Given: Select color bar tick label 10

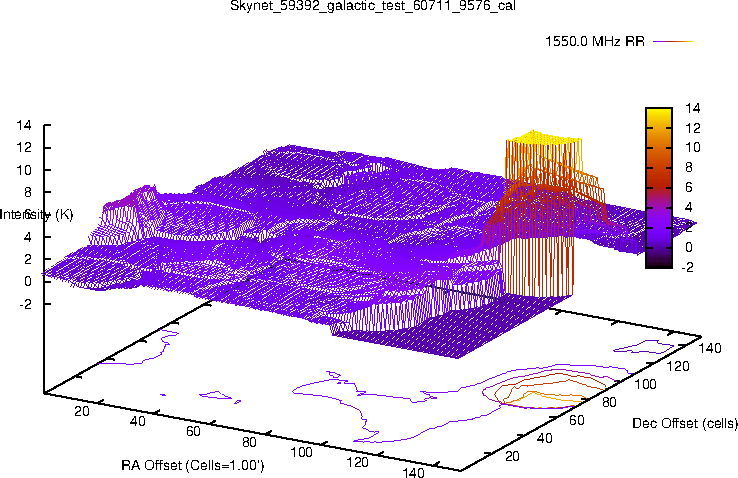Looking at the screenshot, I should point(692,148).
